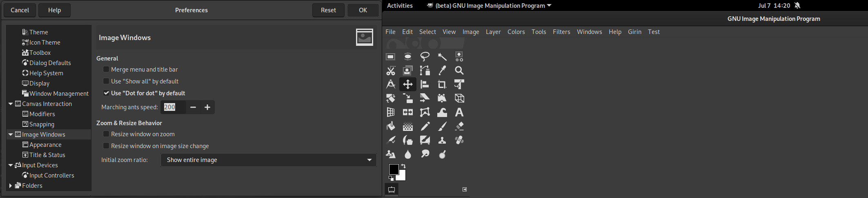The height and width of the screenshot is (198, 868).
Task: Select the Color Picker eyedropper tool
Action: pyautogui.click(x=442, y=70)
